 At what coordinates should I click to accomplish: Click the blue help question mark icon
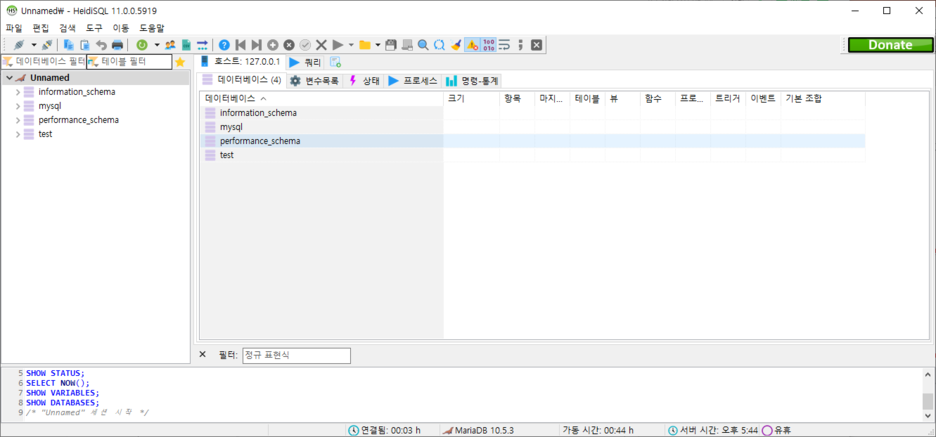(224, 45)
